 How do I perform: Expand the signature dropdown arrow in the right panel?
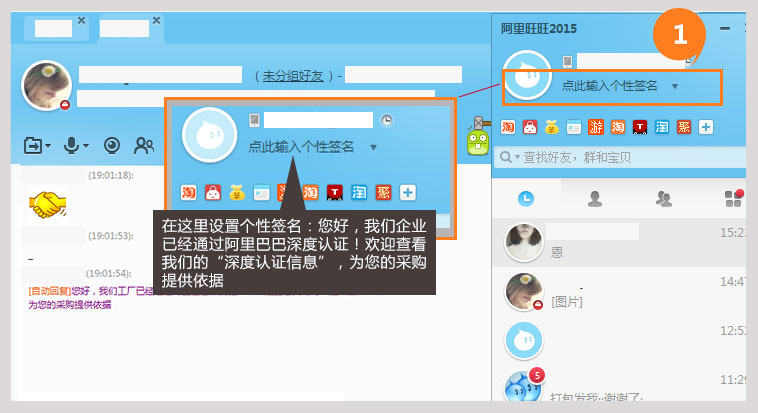coord(675,87)
